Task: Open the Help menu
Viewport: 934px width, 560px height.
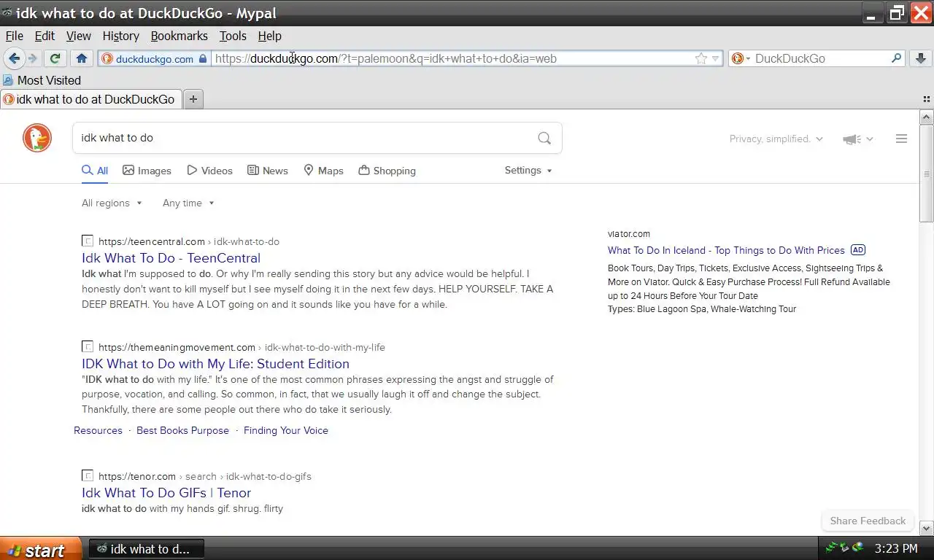Action: pos(269,36)
